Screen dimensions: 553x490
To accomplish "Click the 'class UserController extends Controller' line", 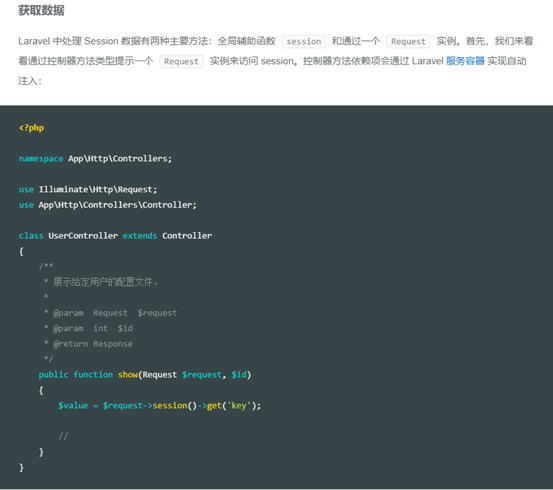I will tap(115, 236).
